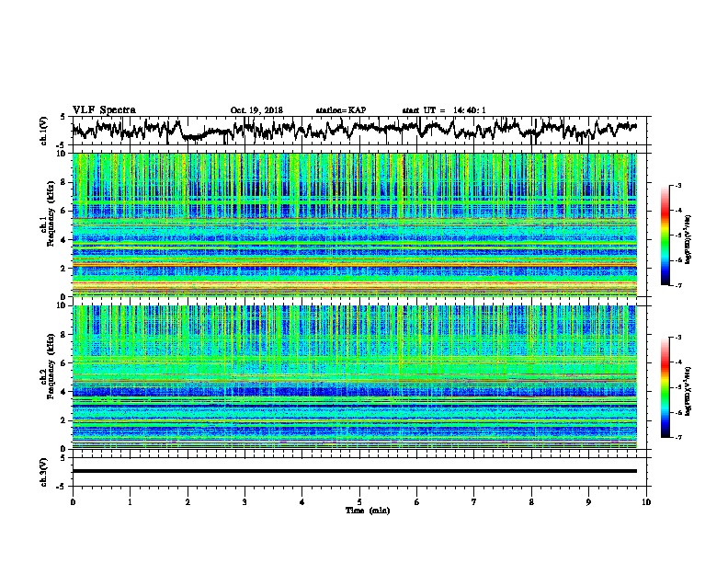Click the ch.1 "Frequency (kHz)" axis label
The height and width of the screenshot is (563, 728).
coord(51,213)
